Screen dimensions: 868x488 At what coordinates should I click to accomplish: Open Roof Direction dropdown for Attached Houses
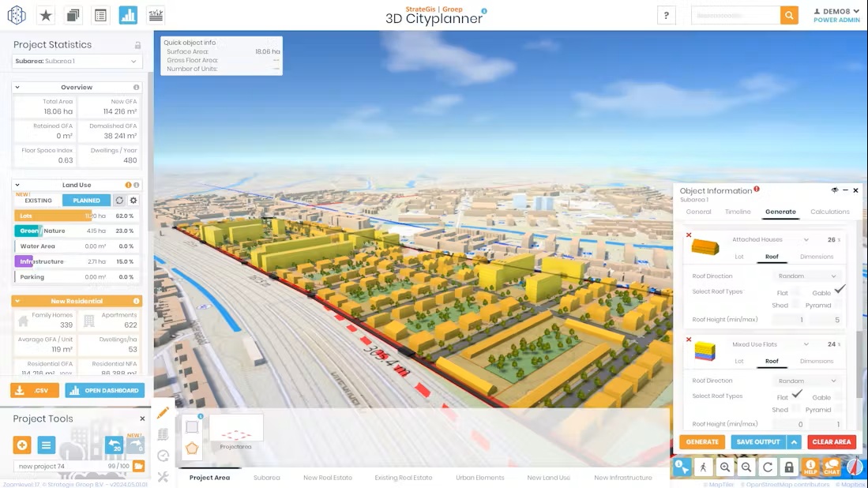tap(807, 276)
